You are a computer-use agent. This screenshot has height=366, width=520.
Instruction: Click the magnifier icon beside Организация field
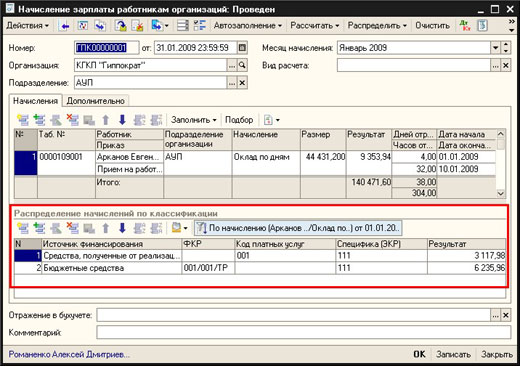(242, 65)
